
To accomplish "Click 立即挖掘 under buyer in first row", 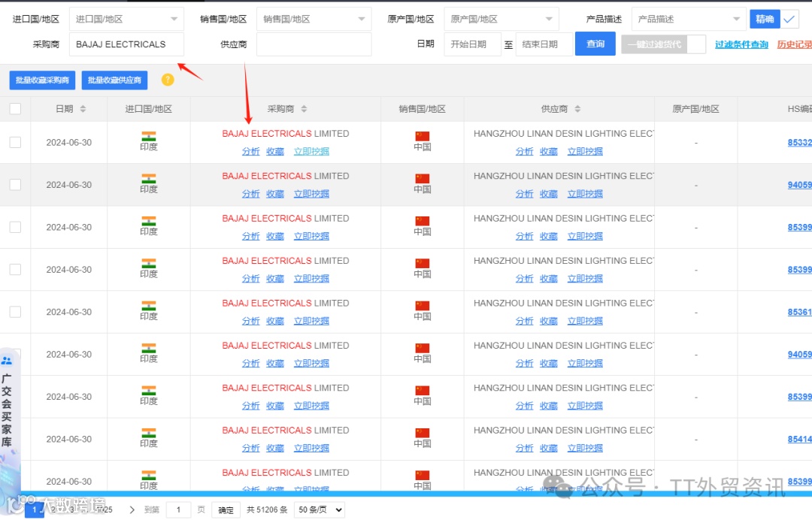I will 311,151.
